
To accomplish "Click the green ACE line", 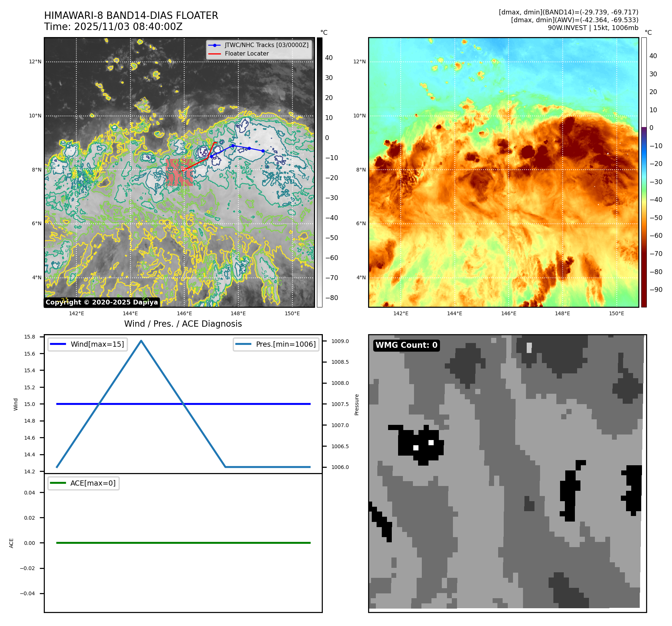I will [x=183, y=543].
